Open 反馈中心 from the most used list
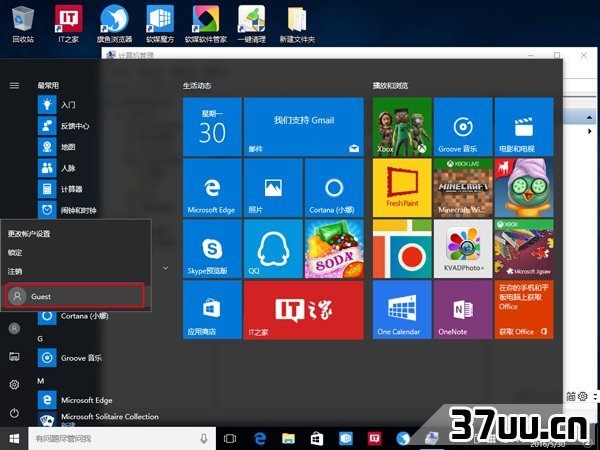 click(x=67, y=126)
